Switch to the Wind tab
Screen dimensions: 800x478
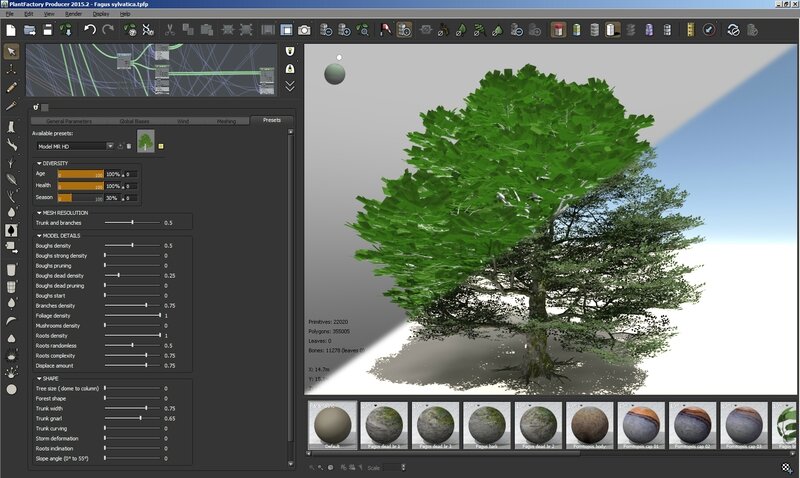(x=182, y=120)
